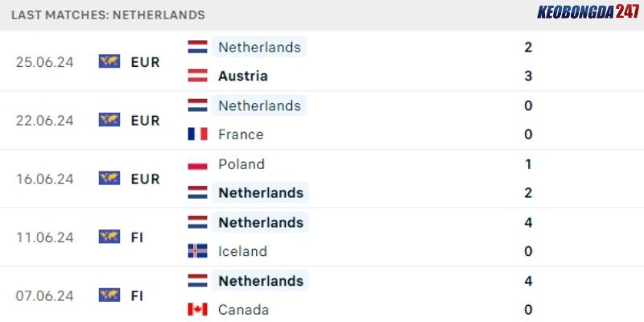644x322 pixels.
Task: Select Netherlands in the match against Poland
Action: pos(260,192)
